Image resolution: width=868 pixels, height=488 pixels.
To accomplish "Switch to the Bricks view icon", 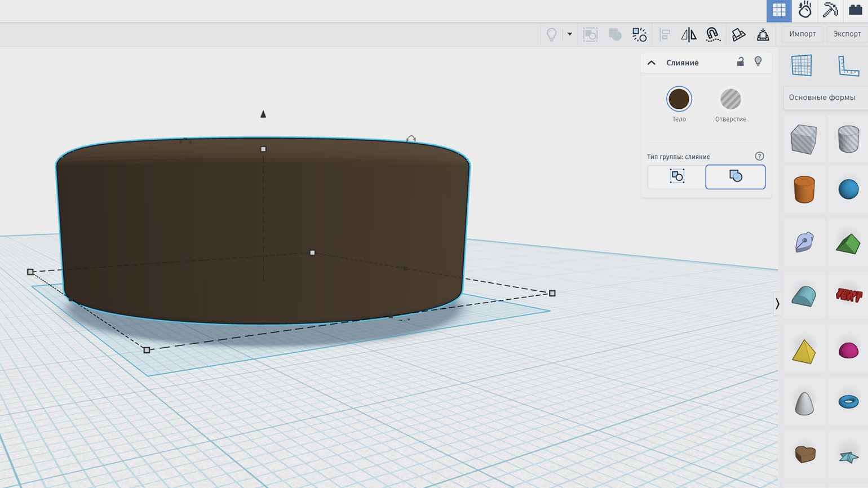I will click(855, 10).
